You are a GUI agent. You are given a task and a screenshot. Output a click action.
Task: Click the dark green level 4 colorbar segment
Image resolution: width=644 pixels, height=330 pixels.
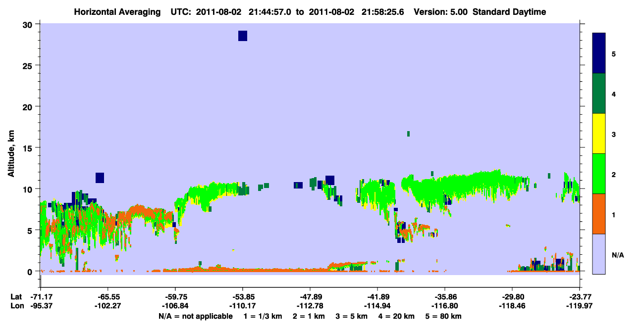pyautogui.click(x=599, y=94)
